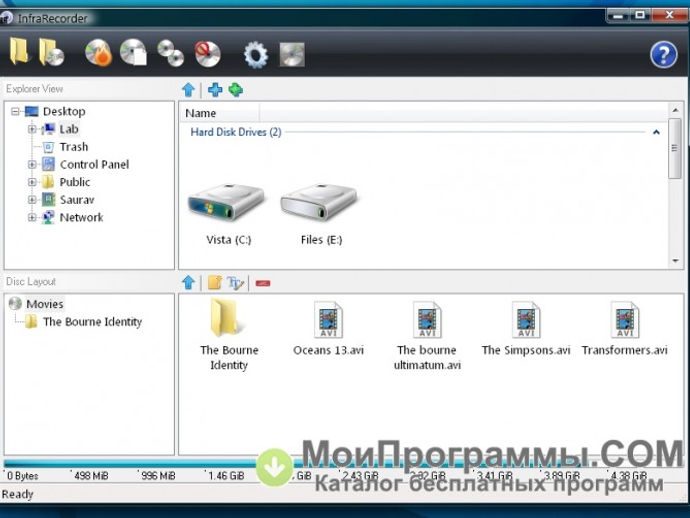
Task: Click the folder with disc toolbar icon
Action: click(x=51, y=53)
